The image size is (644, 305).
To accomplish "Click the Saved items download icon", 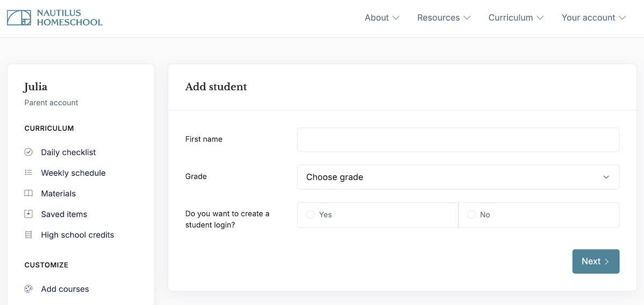I will pyautogui.click(x=28, y=214).
